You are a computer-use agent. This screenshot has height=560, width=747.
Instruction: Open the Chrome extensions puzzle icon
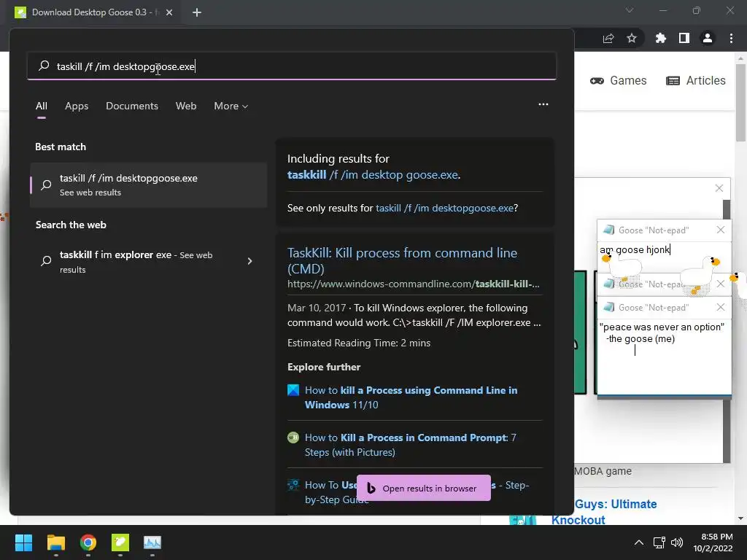coord(661,38)
